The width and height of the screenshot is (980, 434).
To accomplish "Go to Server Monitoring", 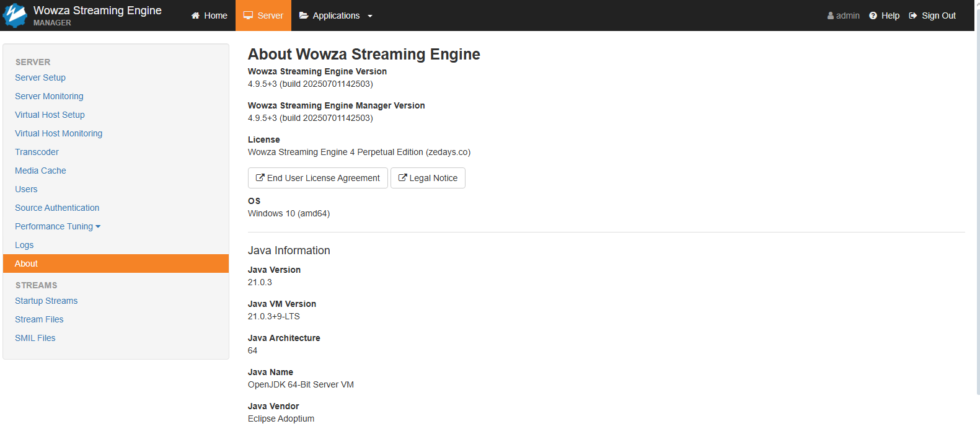I will pos(49,96).
